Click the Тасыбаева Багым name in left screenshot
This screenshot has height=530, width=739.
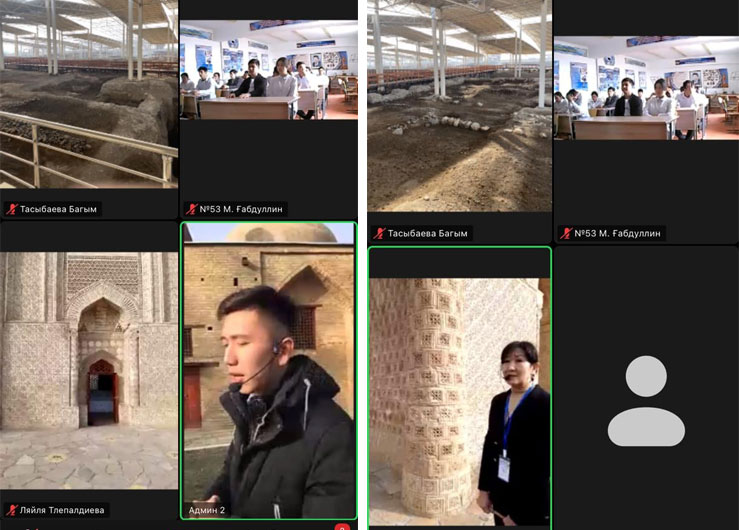(x=59, y=209)
